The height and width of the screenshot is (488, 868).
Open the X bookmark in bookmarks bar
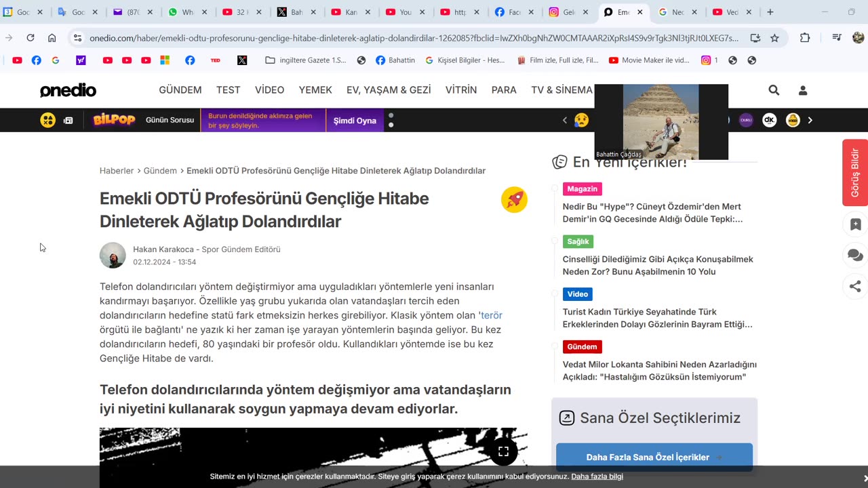point(242,60)
